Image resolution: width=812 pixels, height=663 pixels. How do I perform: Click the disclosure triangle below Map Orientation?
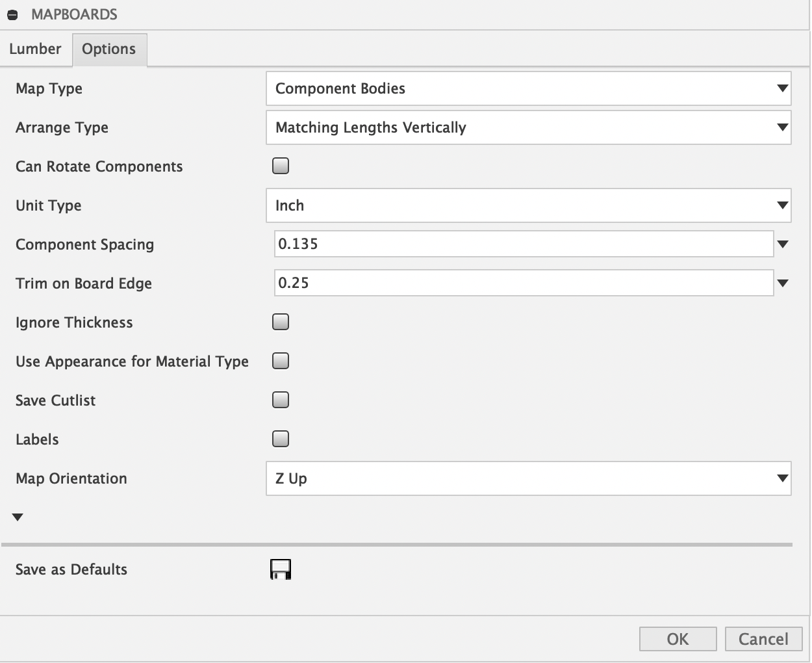tap(18, 517)
